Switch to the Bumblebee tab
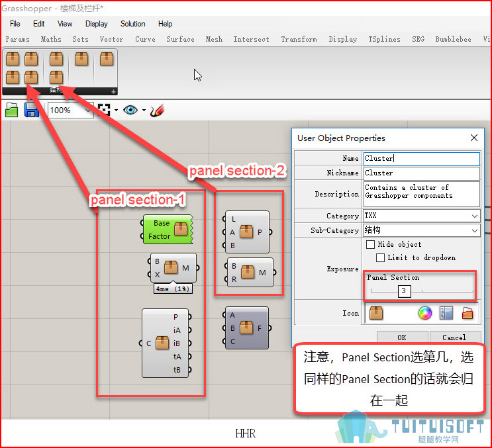The image size is (492, 448). point(453,39)
